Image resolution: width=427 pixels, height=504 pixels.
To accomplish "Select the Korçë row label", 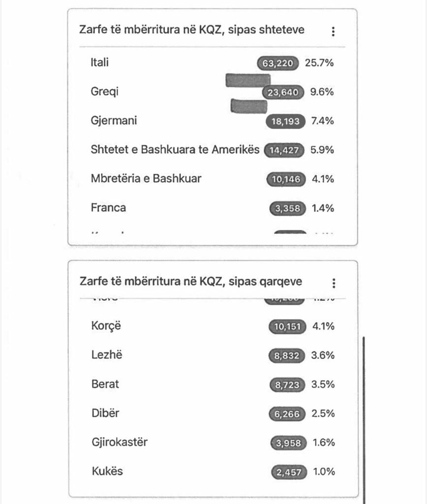I will click(106, 326).
